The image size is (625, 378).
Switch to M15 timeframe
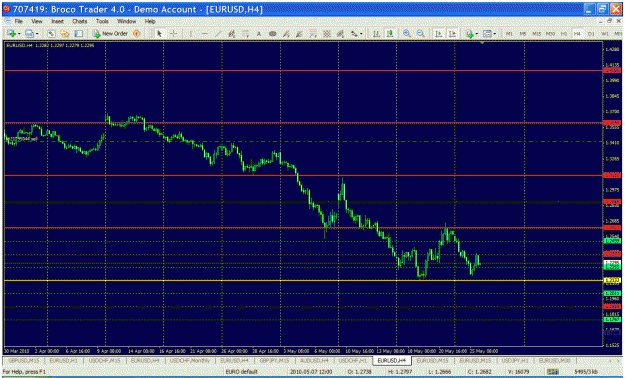(537, 34)
